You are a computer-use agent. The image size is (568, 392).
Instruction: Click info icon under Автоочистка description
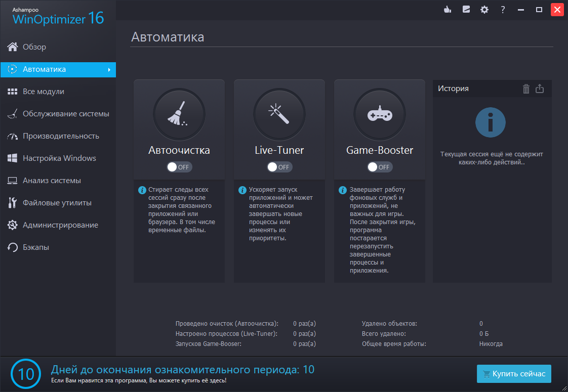(x=142, y=190)
